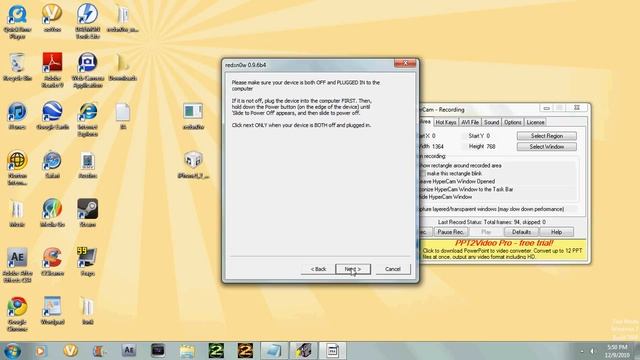The height and width of the screenshot is (360, 640).
Task: Click Select Region in HyperCam
Action: [547, 136]
